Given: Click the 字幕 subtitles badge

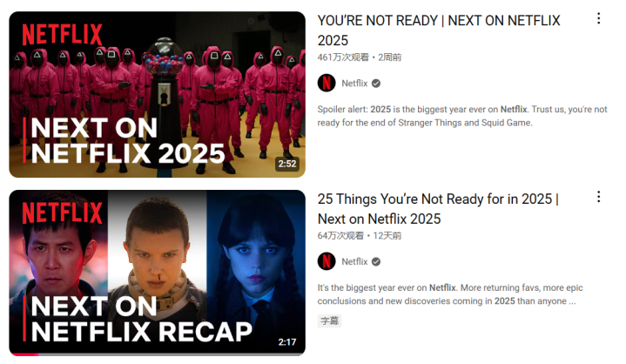Looking at the screenshot, I should pos(329,320).
